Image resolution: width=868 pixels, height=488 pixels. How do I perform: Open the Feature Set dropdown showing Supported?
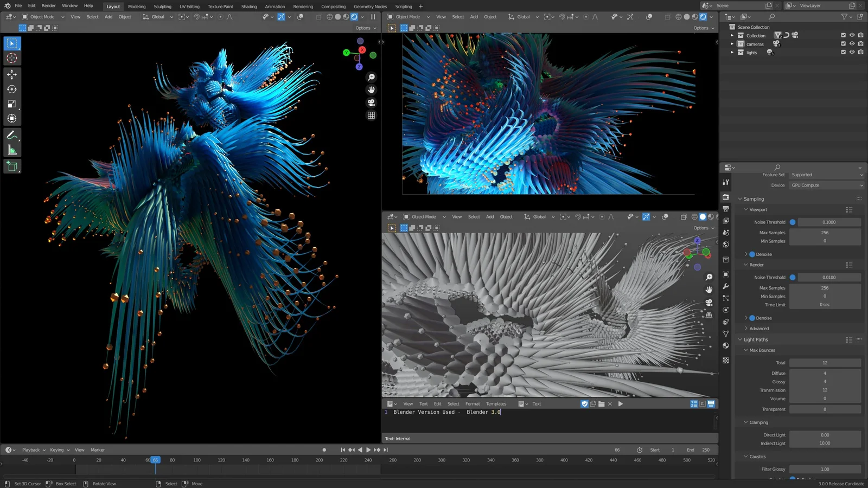click(x=826, y=175)
